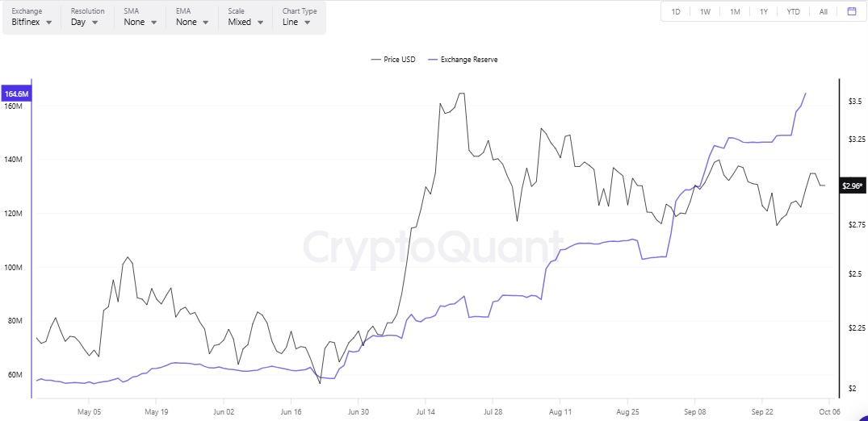Show All time range data
The width and height of the screenshot is (868, 421).
(823, 11)
